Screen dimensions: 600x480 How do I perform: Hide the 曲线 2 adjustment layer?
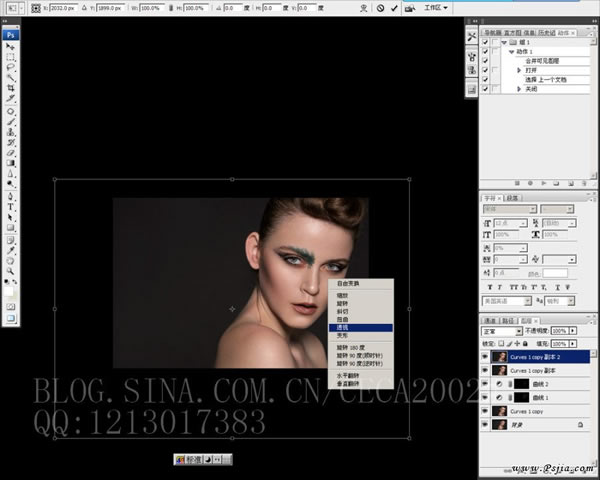click(x=485, y=384)
